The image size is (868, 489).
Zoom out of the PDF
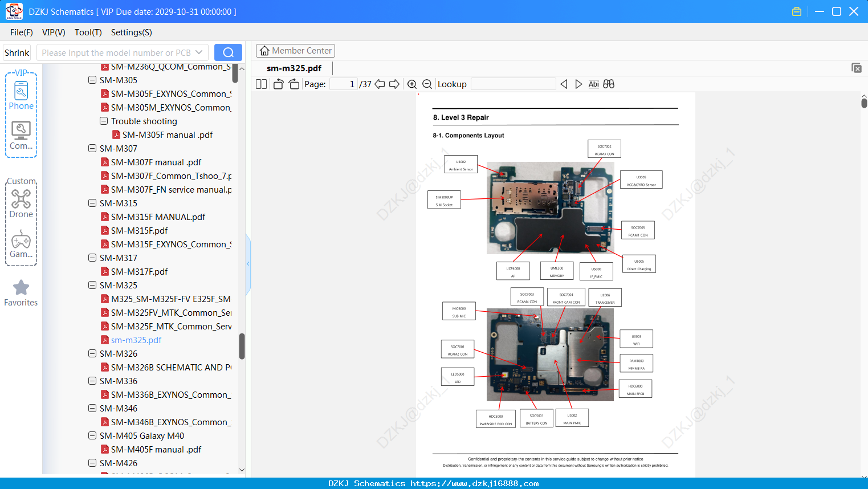427,84
